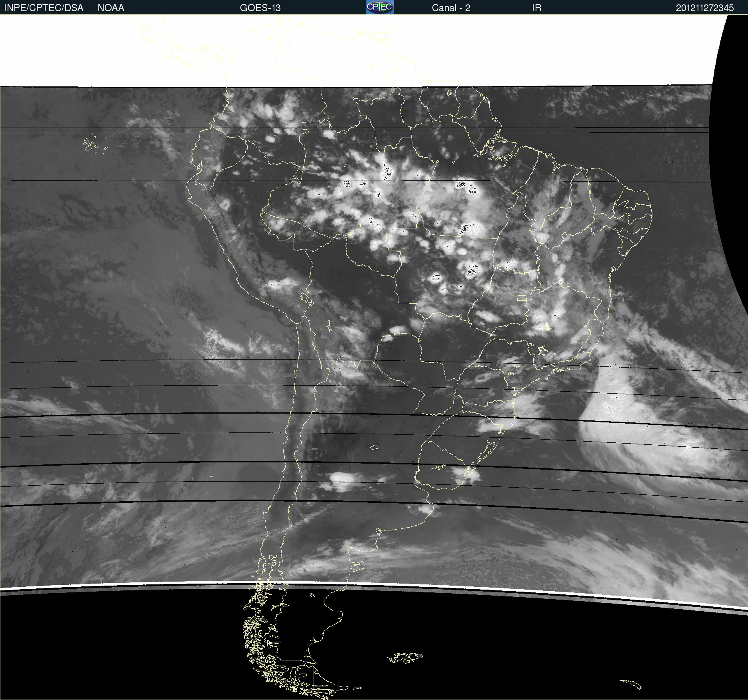
Task: Click the INPE/CPTEC/DSA header label
Action: (x=44, y=8)
